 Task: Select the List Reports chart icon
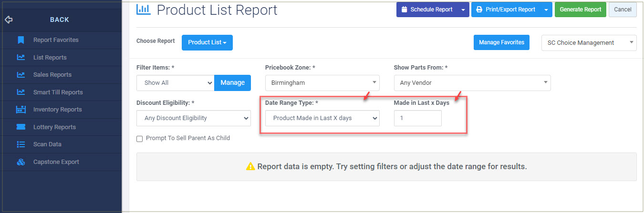[21, 57]
